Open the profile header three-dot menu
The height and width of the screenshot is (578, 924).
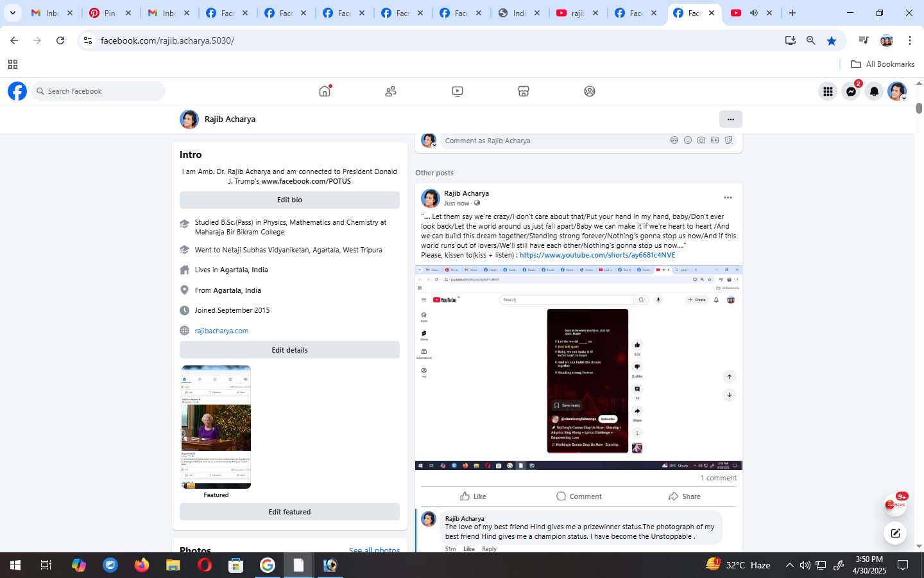coord(731,119)
